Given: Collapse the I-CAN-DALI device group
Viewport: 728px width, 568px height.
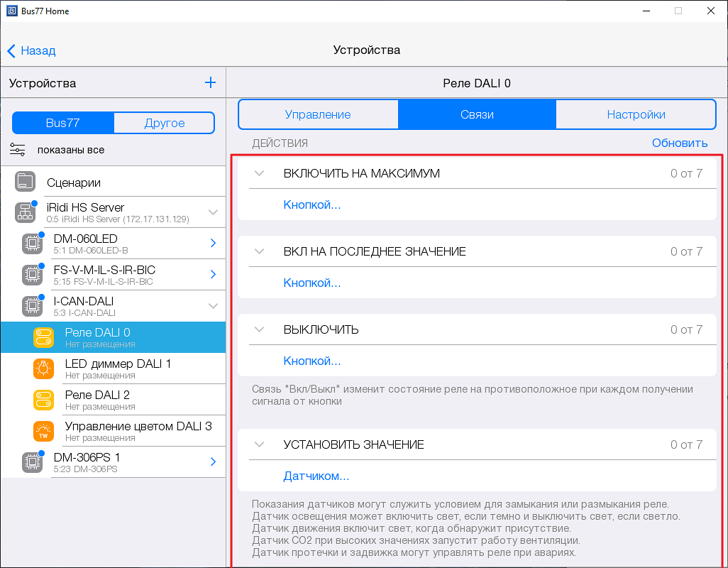Looking at the screenshot, I should point(213,306).
